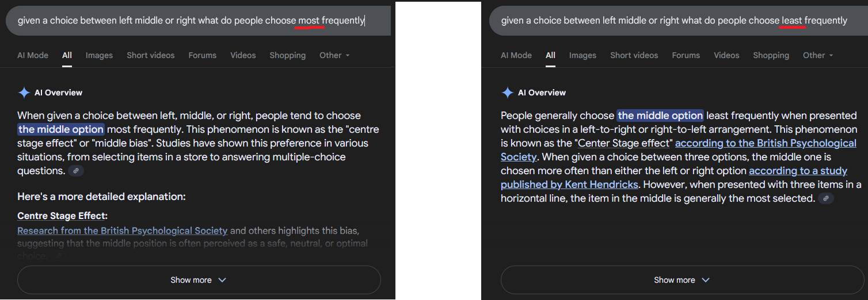Click the AI Overview sparkle icon in left panel
This screenshot has width=868, height=300.
pyautogui.click(x=24, y=93)
